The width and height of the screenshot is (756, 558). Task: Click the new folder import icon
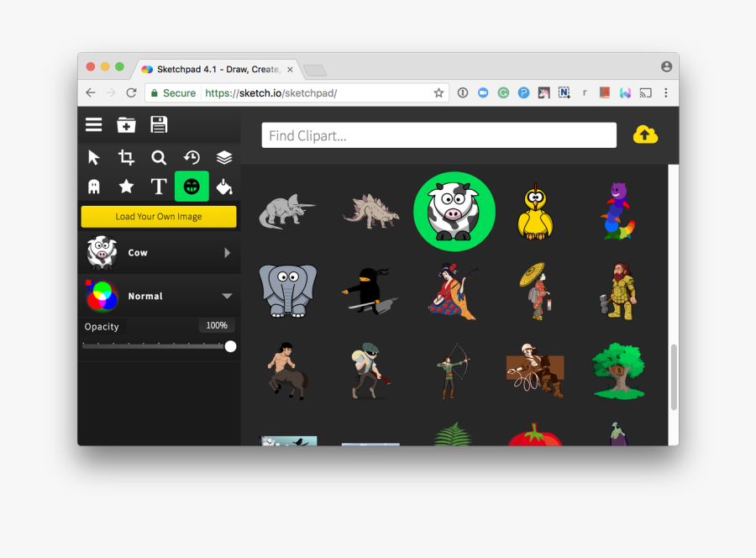pos(126,124)
